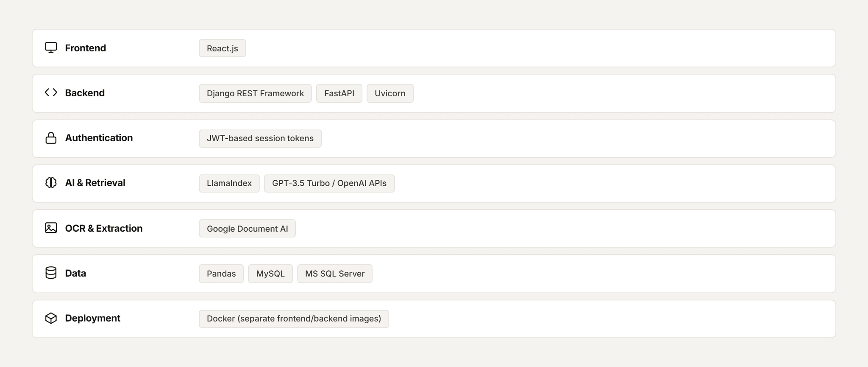The height and width of the screenshot is (367, 868).
Task: Click the image icon beside OCR & Extraction
Action: [x=51, y=228]
